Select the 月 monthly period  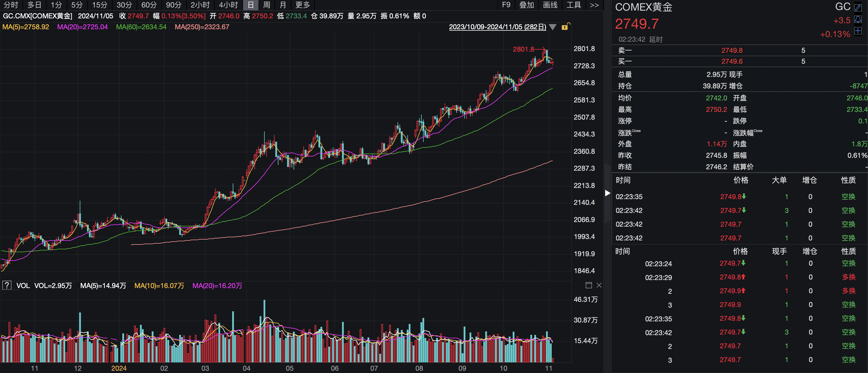click(x=283, y=5)
